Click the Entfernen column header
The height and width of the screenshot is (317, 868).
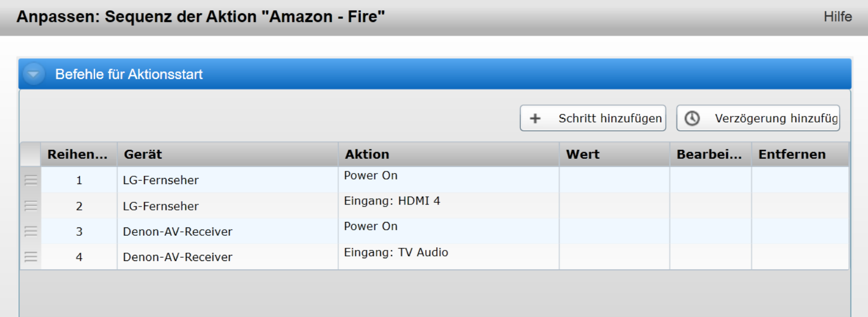792,154
